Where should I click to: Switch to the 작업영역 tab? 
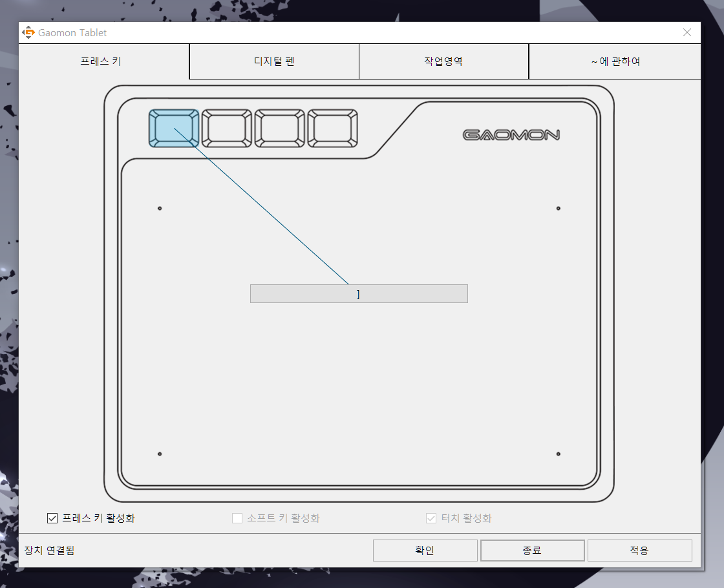click(x=443, y=61)
